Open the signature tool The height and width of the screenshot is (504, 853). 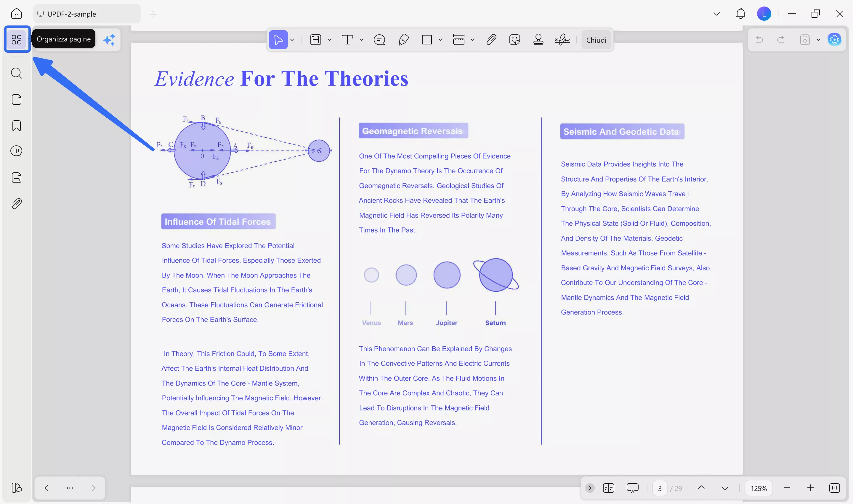click(562, 40)
